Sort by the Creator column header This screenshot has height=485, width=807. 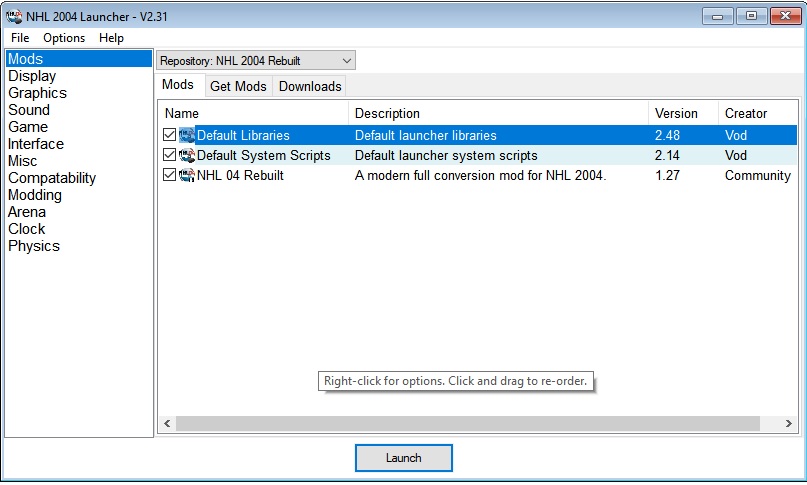(758, 113)
